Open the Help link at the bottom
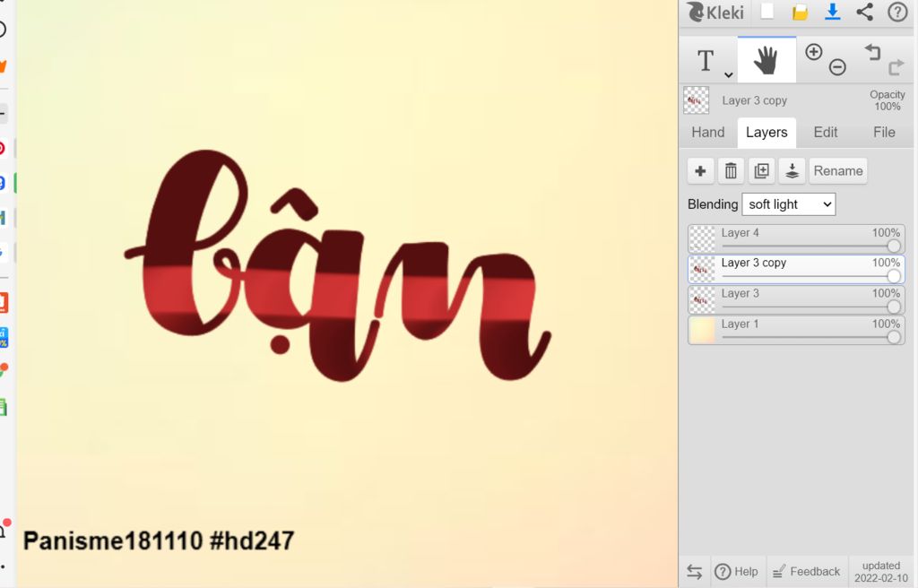The image size is (918, 588). click(x=737, y=572)
